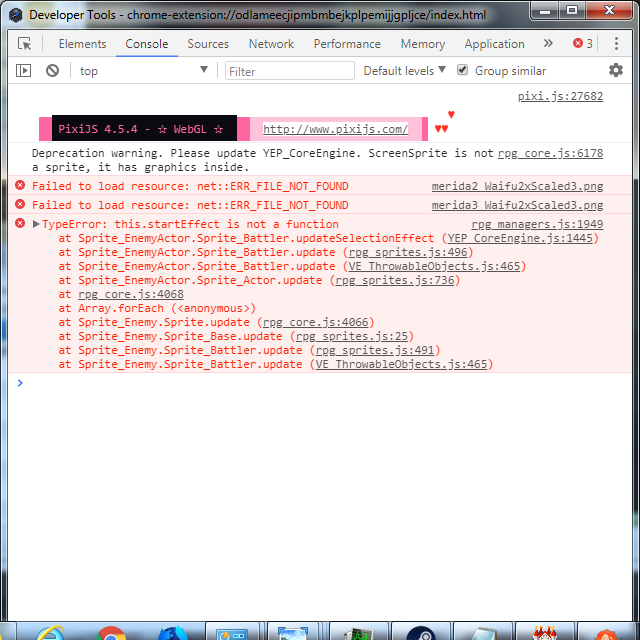Activate the inspect element picker icon
The height and width of the screenshot is (640, 640).
tap(24, 44)
